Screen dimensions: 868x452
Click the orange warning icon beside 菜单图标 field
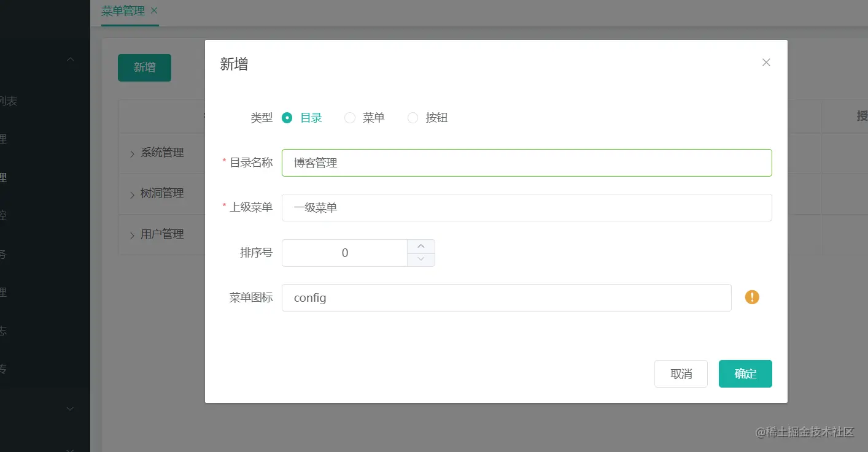point(751,297)
